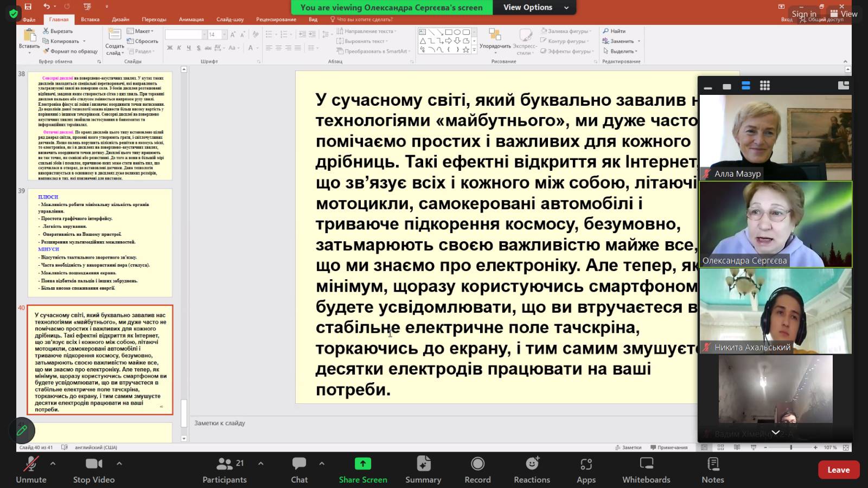The image size is (868, 488).
Task: Open the meeting Summary
Action: pyautogui.click(x=423, y=470)
